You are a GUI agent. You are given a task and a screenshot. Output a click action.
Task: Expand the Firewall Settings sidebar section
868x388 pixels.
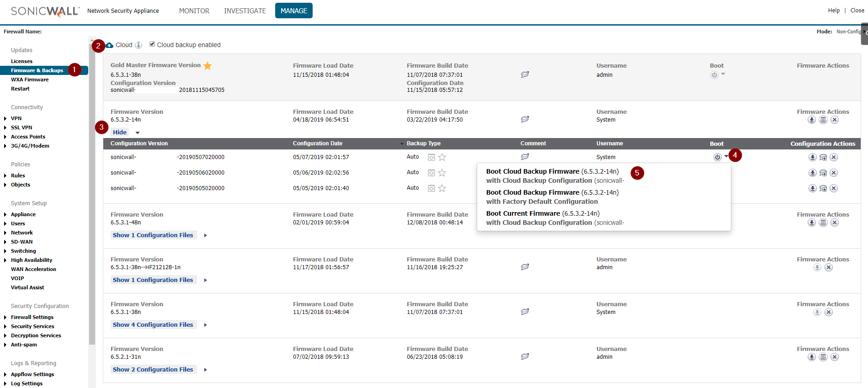coord(5,317)
